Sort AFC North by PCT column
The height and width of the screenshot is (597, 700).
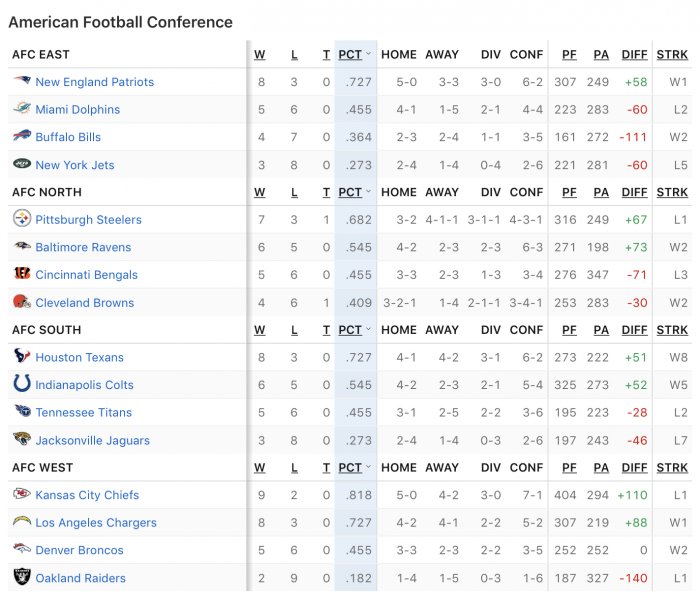353,192
